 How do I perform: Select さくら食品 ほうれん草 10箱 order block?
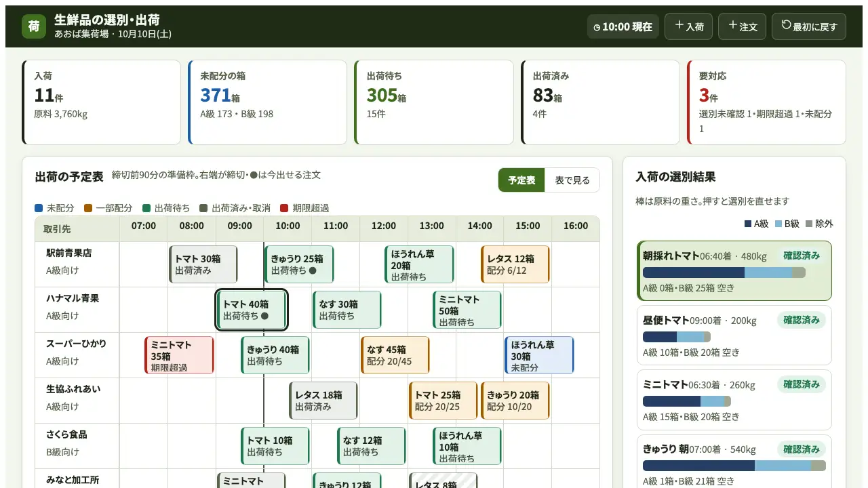pos(467,446)
